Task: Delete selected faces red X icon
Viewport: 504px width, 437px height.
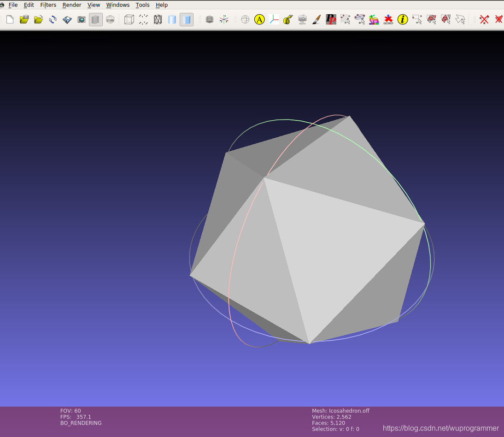Action: [x=499, y=20]
